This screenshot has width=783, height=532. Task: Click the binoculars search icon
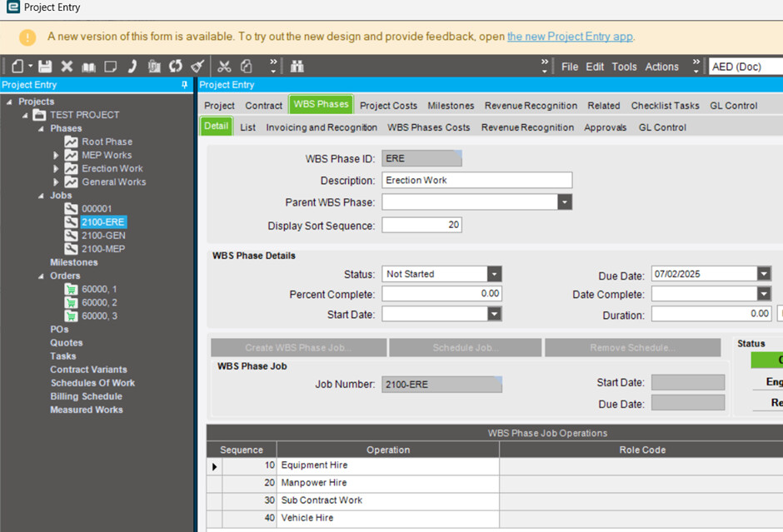point(297,67)
